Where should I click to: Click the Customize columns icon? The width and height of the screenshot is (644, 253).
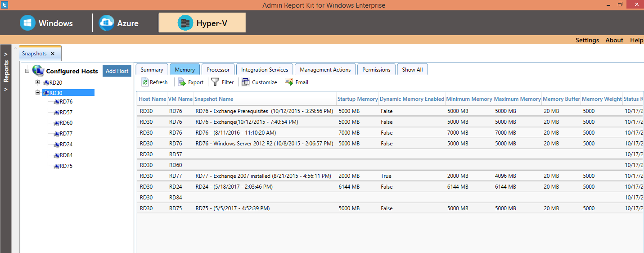click(245, 82)
